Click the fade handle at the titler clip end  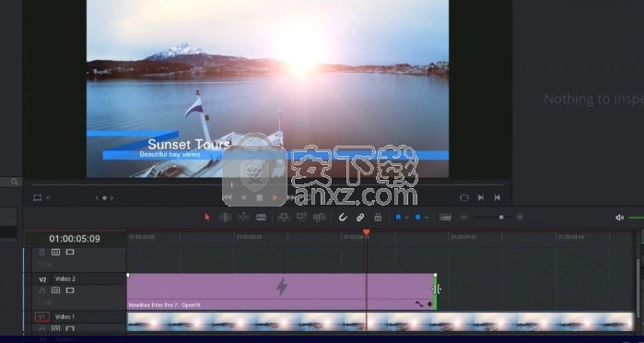pyautogui.click(x=436, y=275)
